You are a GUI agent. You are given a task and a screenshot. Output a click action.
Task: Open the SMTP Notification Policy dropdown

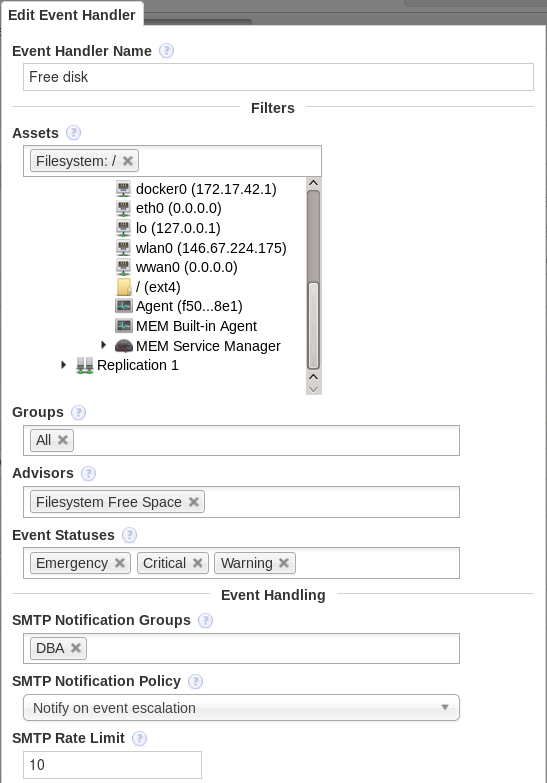click(x=241, y=708)
